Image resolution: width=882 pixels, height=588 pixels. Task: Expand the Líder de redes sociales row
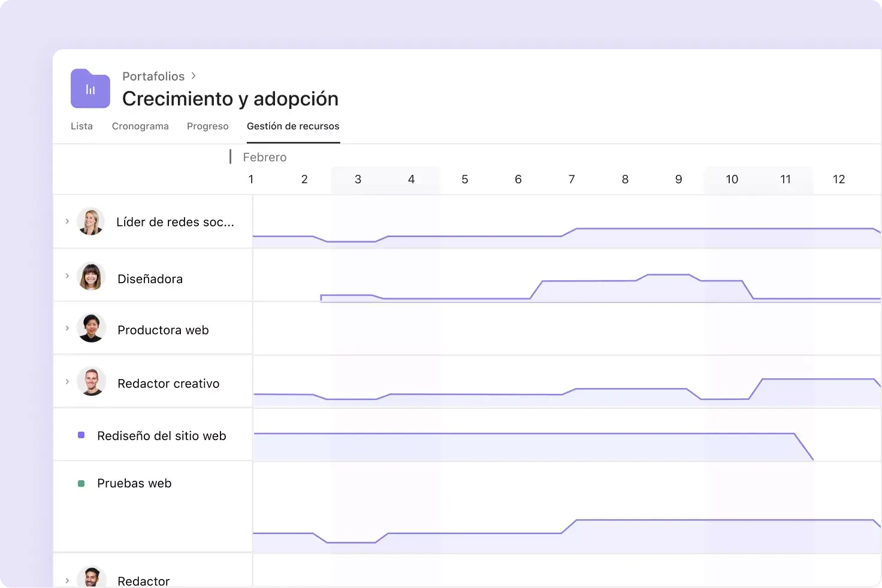tap(67, 221)
